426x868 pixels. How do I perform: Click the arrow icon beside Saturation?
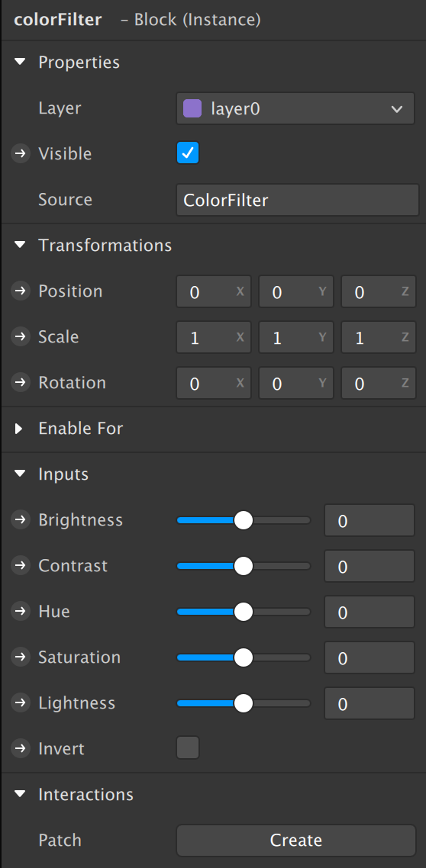click(21, 657)
